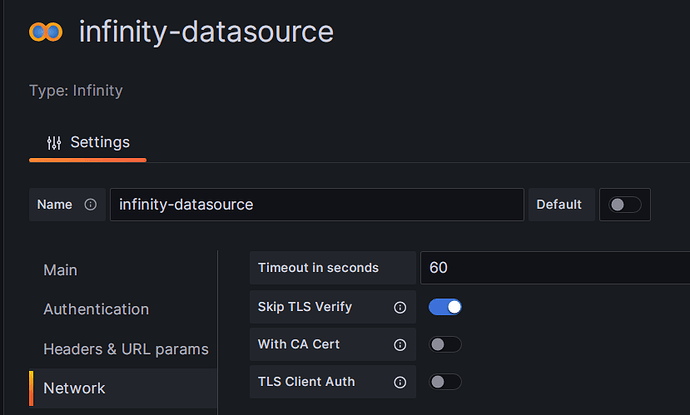The width and height of the screenshot is (690, 415).
Task: Click the Name input field
Action: (316, 204)
